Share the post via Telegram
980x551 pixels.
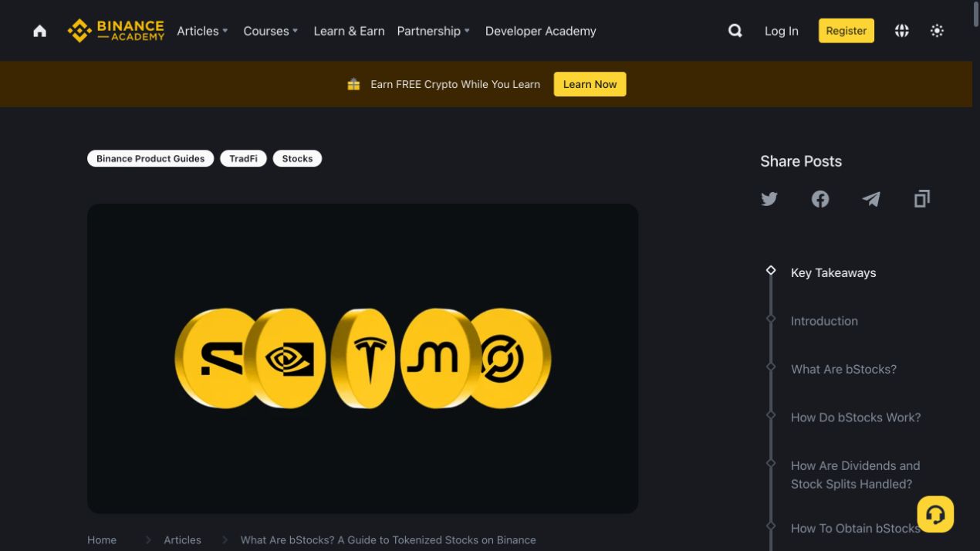point(871,199)
